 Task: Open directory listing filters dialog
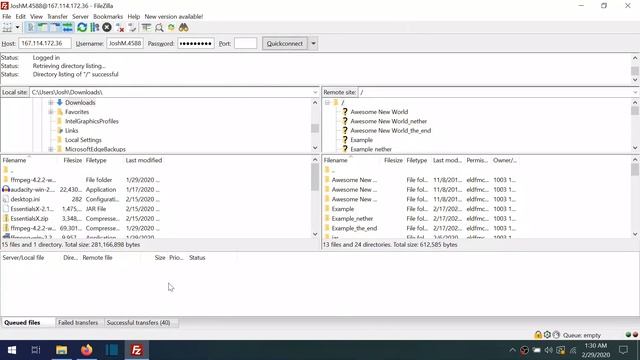[146, 27]
